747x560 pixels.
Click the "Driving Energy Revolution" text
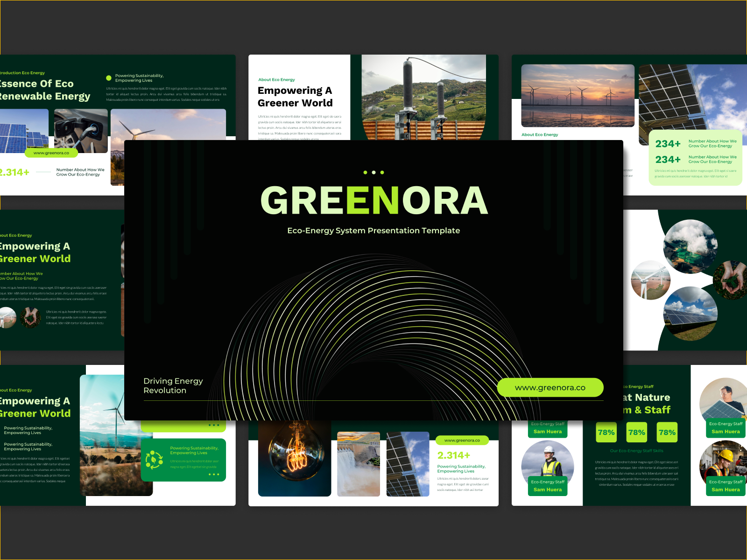pos(173,385)
